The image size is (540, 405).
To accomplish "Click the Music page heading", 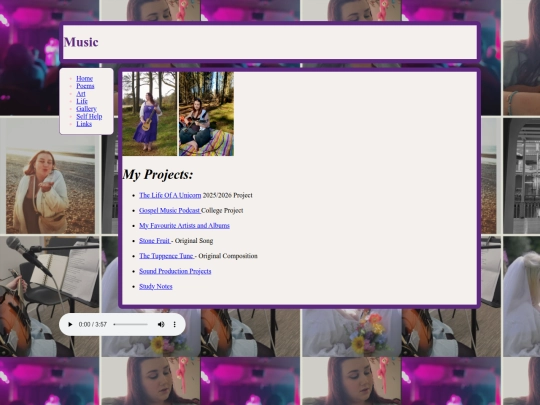I will (x=81, y=42).
